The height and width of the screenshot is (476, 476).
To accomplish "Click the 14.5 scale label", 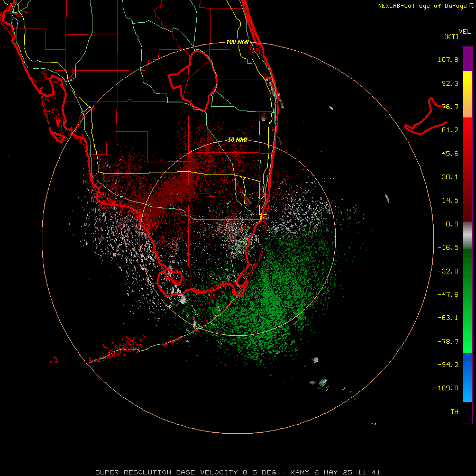I will [x=450, y=200].
